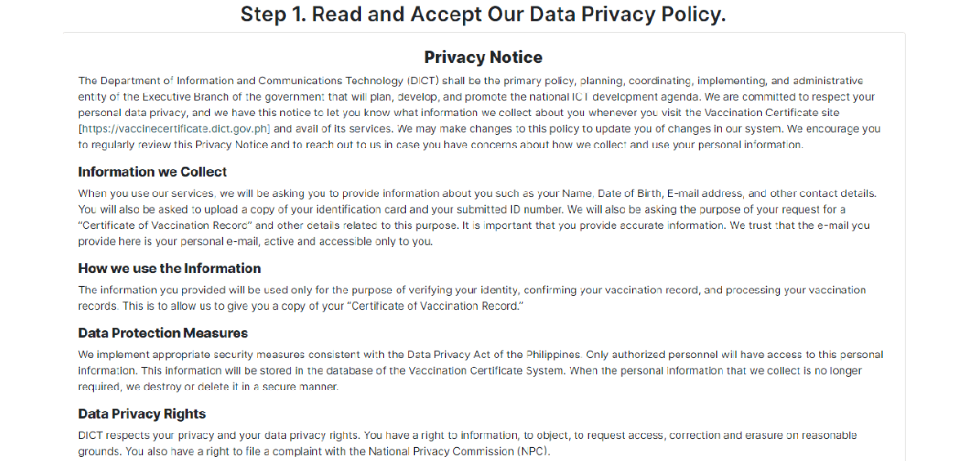Click the "Information we Collect" heading
This screenshot has width=980, height=461.
[x=153, y=172]
